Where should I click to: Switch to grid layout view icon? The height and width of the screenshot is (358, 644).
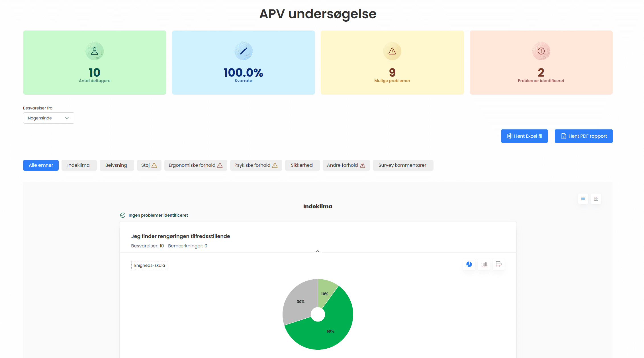tap(596, 199)
